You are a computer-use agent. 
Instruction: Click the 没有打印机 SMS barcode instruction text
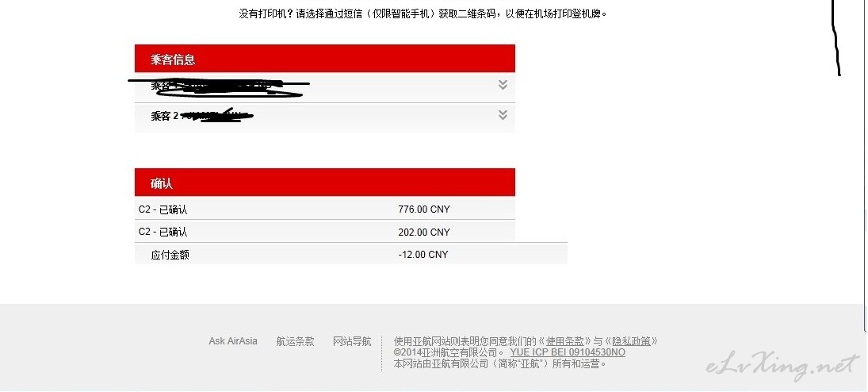[x=423, y=13]
